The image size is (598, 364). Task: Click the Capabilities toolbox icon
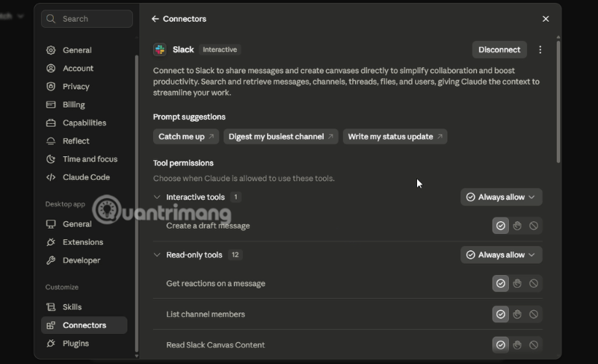(x=51, y=123)
